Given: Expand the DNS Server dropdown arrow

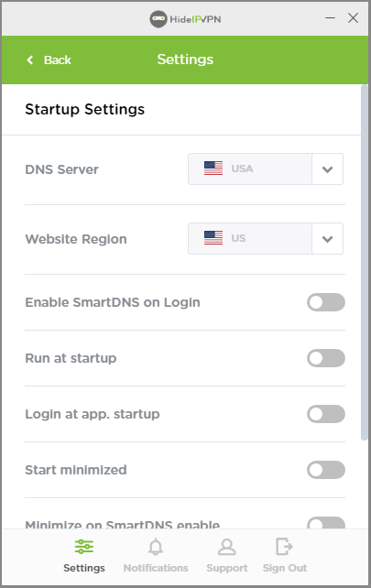Looking at the screenshot, I should pos(327,169).
